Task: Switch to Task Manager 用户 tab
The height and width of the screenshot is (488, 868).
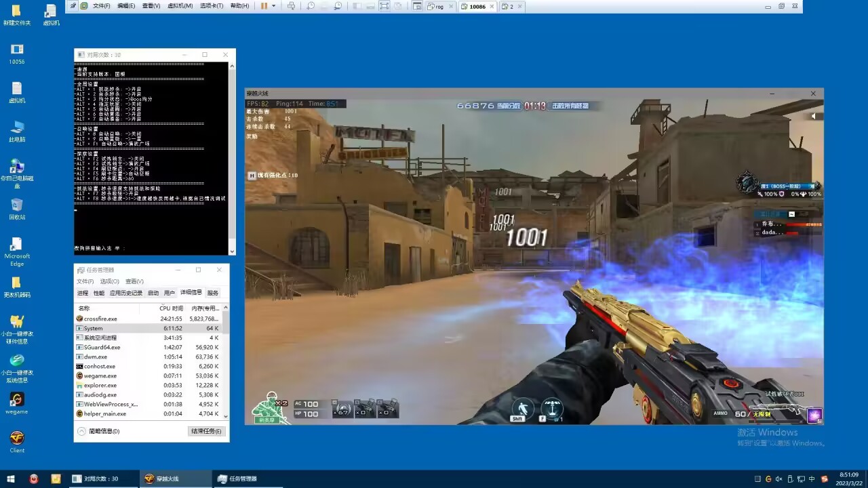Action: (170, 293)
